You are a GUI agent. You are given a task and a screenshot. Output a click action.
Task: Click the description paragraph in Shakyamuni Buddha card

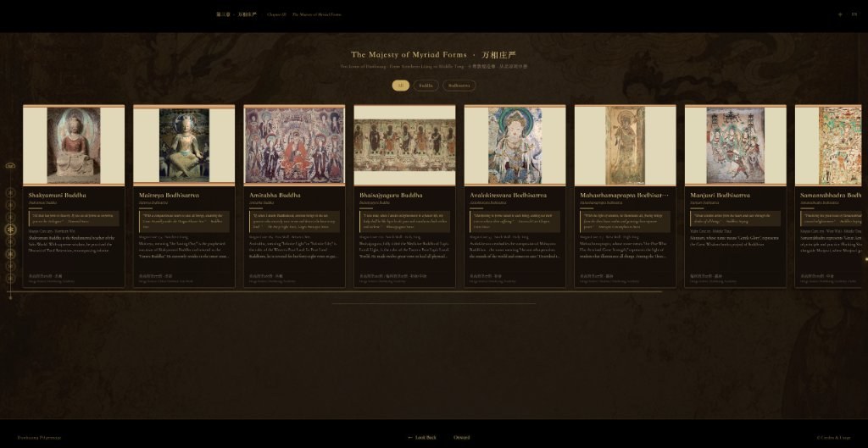coord(72,244)
